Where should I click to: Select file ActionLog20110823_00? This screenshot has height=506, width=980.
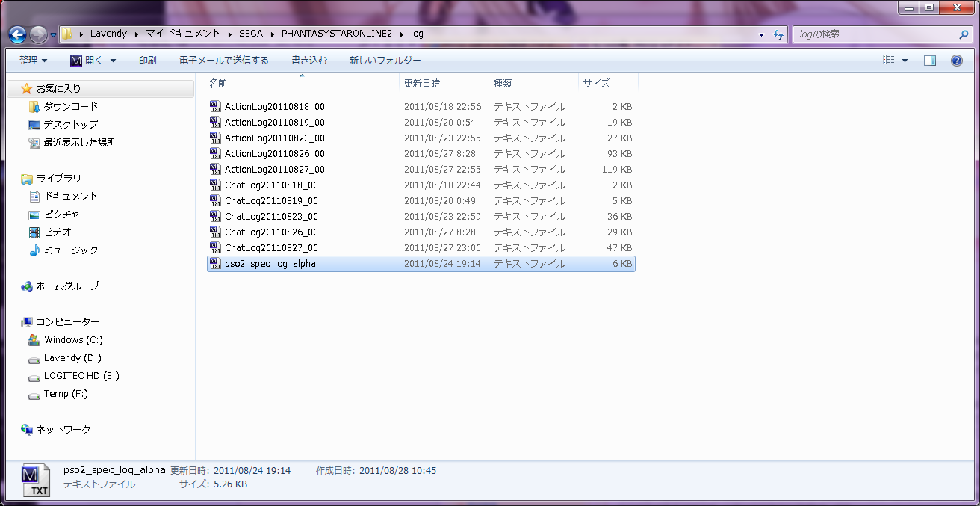421,138
